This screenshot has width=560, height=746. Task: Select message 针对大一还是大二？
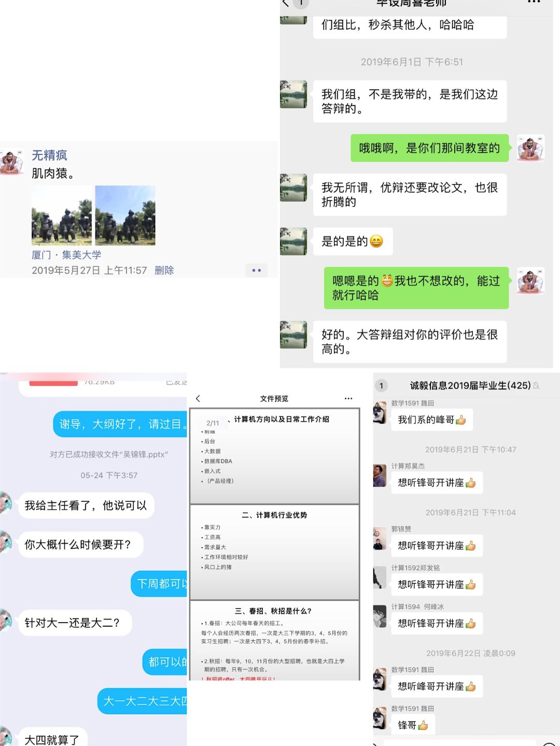pyautogui.click(x=75, y=623)
